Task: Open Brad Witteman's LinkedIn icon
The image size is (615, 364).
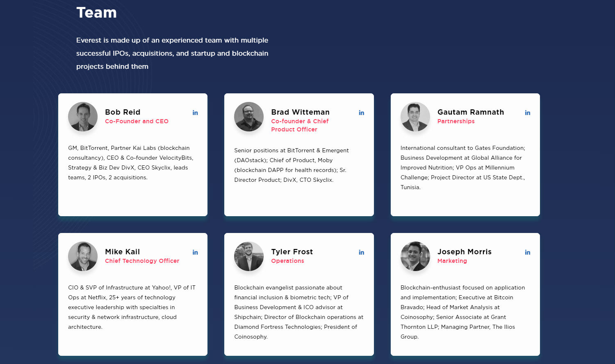Action: point(361,113)
